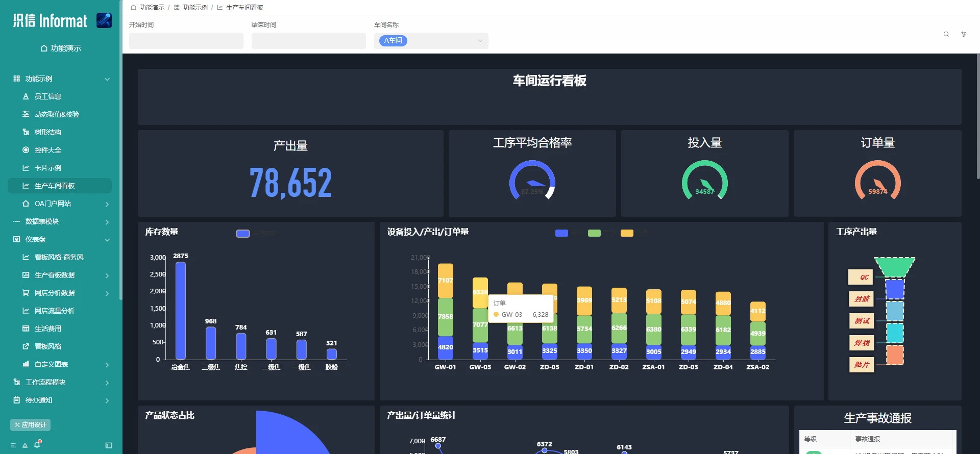Screen dimensions: 980x454
Task: Toggle the sidebar collapse panel icon
Action: point(109,445)
